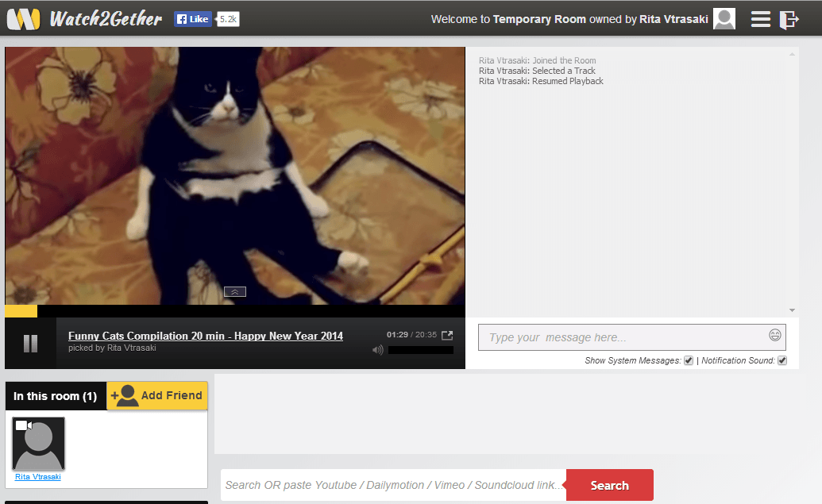Adjust the volume slider bar
822x504 pixels.
(420, 350)
